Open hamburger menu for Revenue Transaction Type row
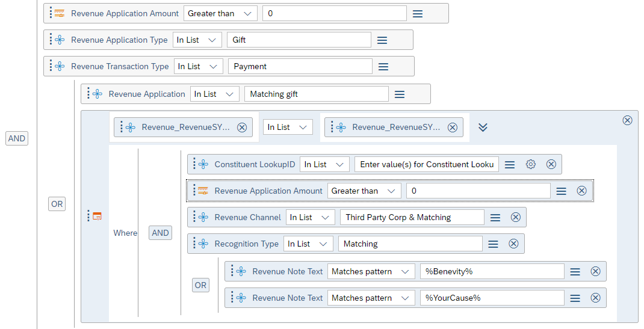 point(383,66)
